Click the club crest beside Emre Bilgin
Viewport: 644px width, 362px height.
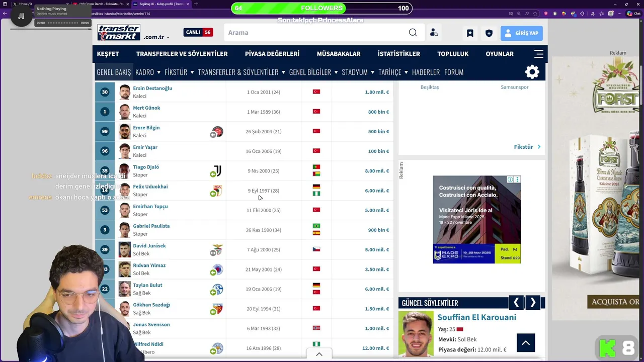tap(217, 132)
